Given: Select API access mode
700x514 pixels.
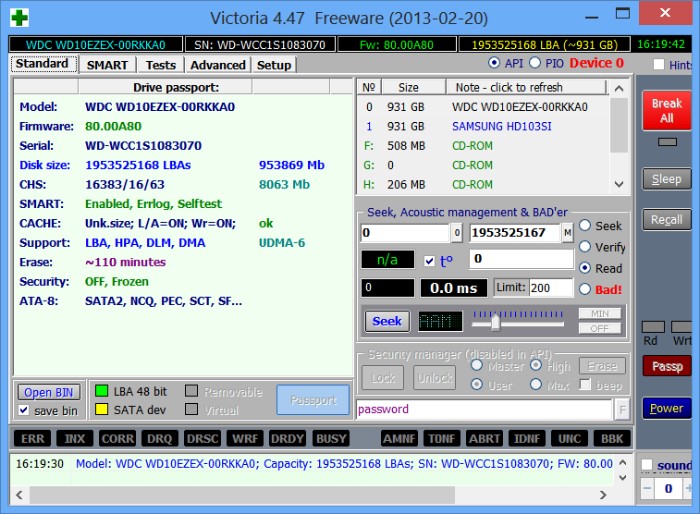Looking at the screenshot, I should (494, 63).
